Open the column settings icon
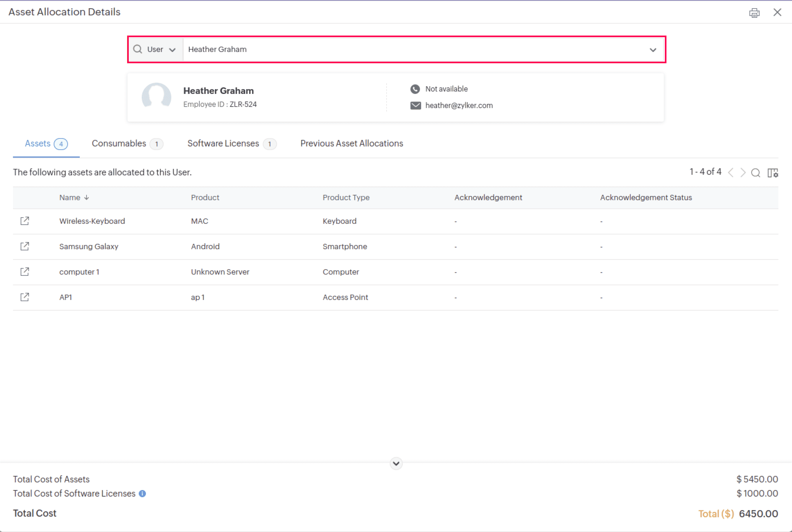792x532 pixels. [773, 173]
